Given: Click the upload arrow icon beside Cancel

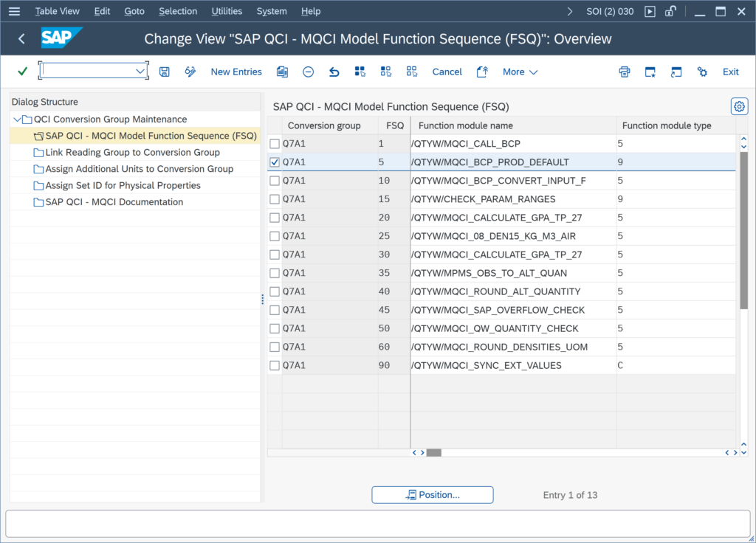Looking at the screenshot, I should coord(482,72).
